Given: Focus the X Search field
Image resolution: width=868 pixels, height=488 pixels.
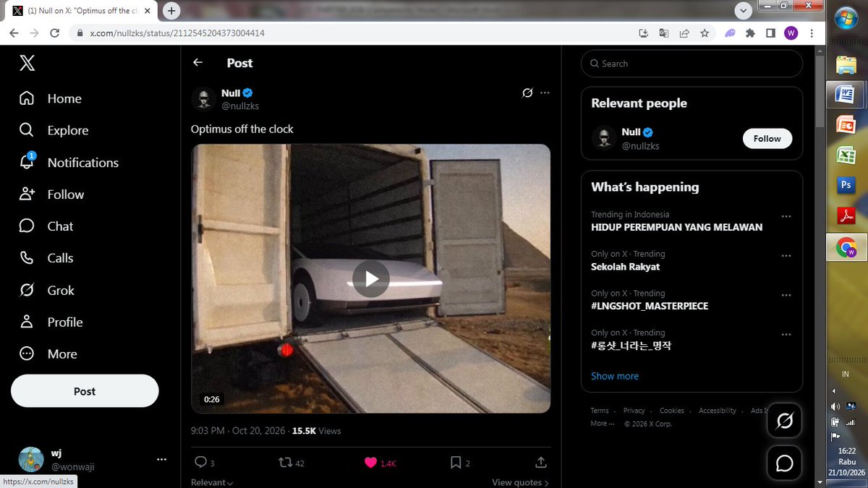Looking at the screenshot, I should click(x=692, y=64).
